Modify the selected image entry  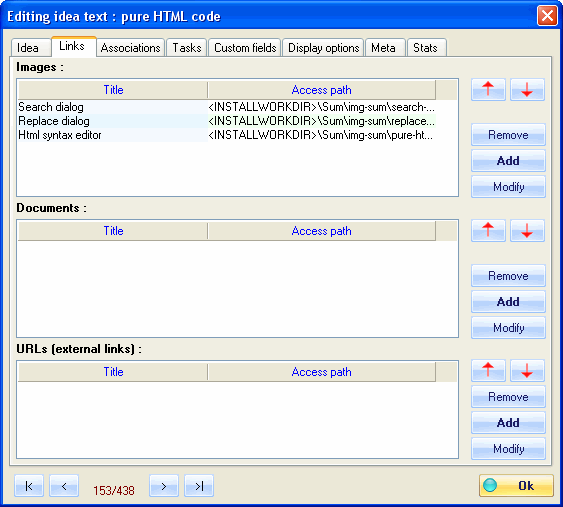coord(508,187)
